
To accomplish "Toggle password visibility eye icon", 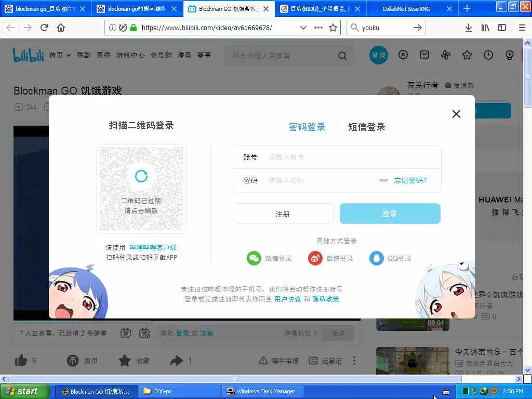I will [384, 180].
